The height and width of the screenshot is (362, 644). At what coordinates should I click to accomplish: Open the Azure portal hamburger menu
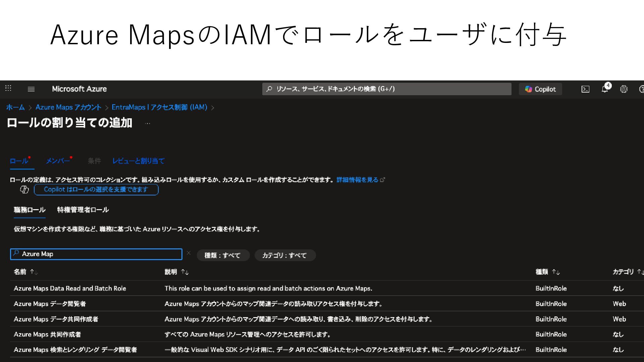pos(31,89)
